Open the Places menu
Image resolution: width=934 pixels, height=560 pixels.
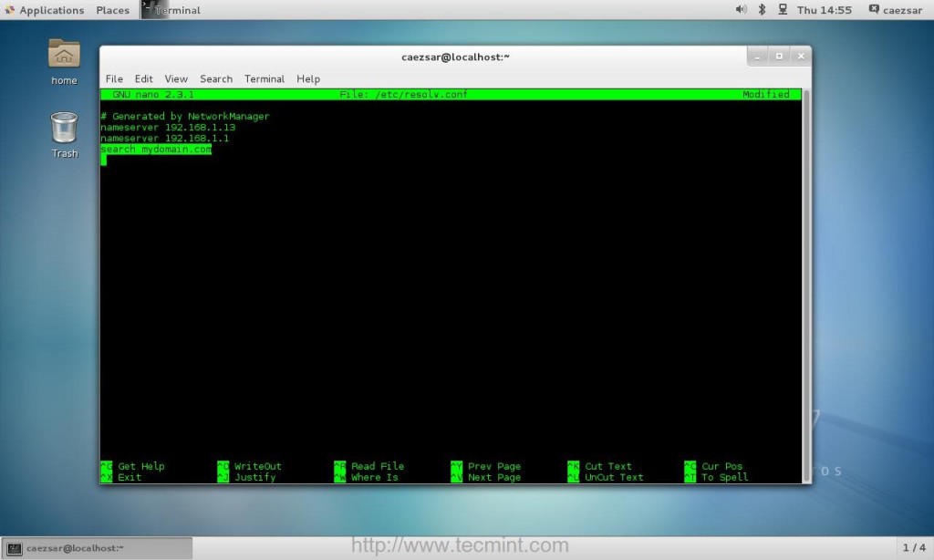tap(112, 10)
